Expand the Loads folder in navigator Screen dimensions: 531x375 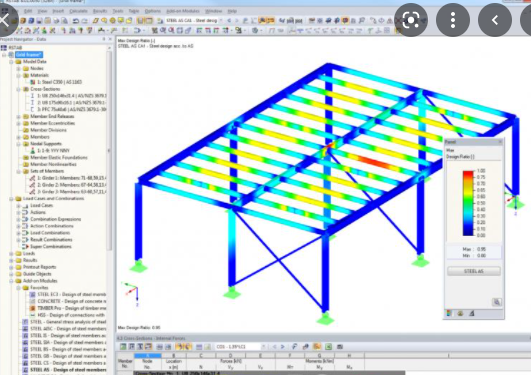coord(11,253)
